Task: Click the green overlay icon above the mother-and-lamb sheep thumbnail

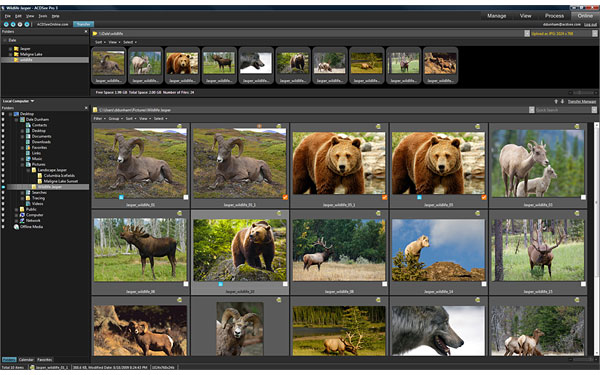Action: 577,126
